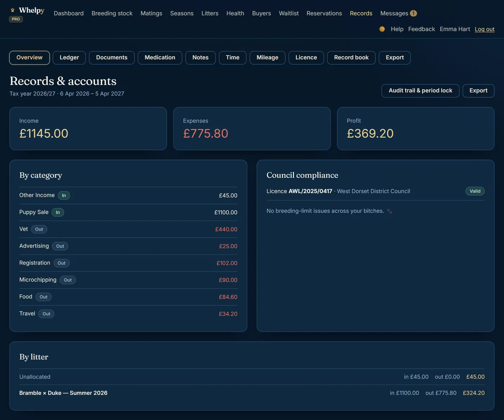Image resolution: width=504 pixels, height=420 pixels.
Task: Open Reservations in the navigation
Action: point(324,13)
